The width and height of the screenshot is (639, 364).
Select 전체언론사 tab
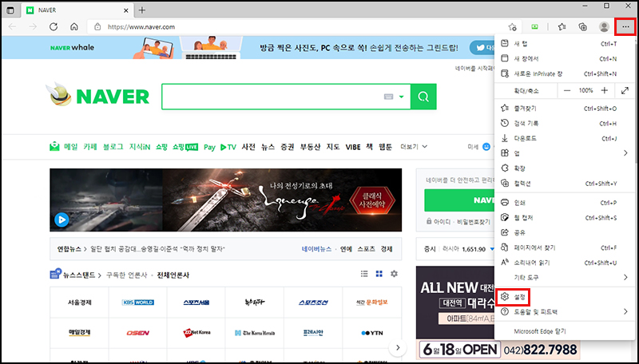(173, 275)
